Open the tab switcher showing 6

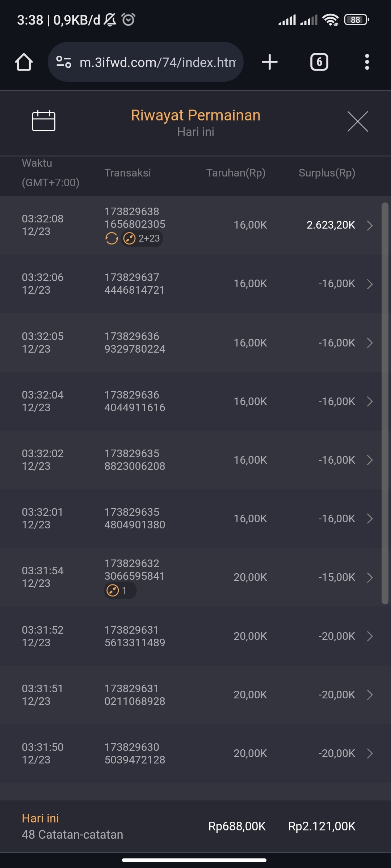tap(319, 62)
